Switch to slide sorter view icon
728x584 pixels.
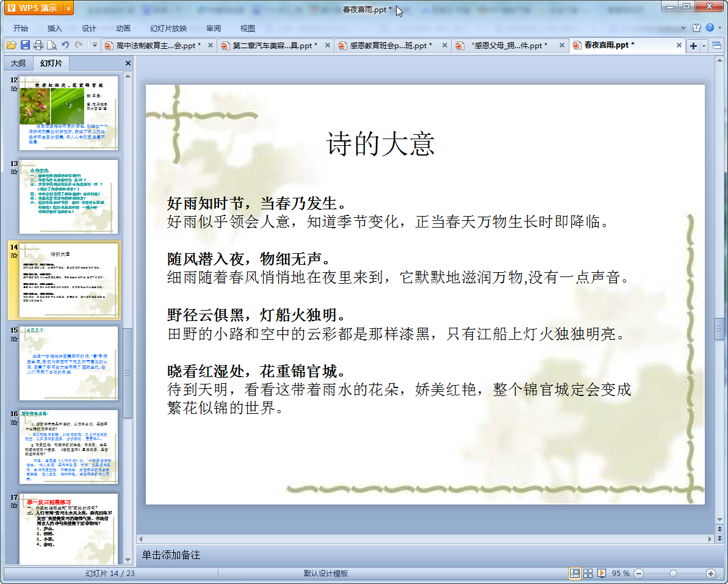(x=588, y=574)
